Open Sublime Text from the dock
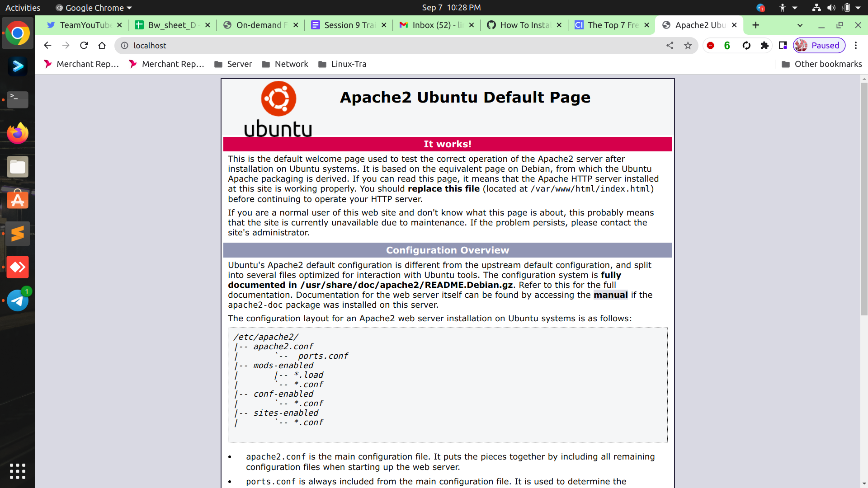Image resolution: width=868 pixels, height=488 pixels. 17,234
